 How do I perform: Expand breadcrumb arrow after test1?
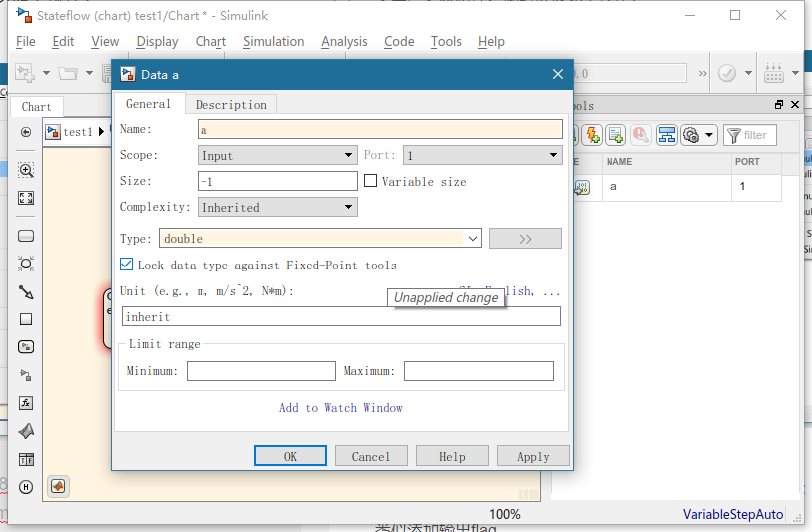(101, 132)
